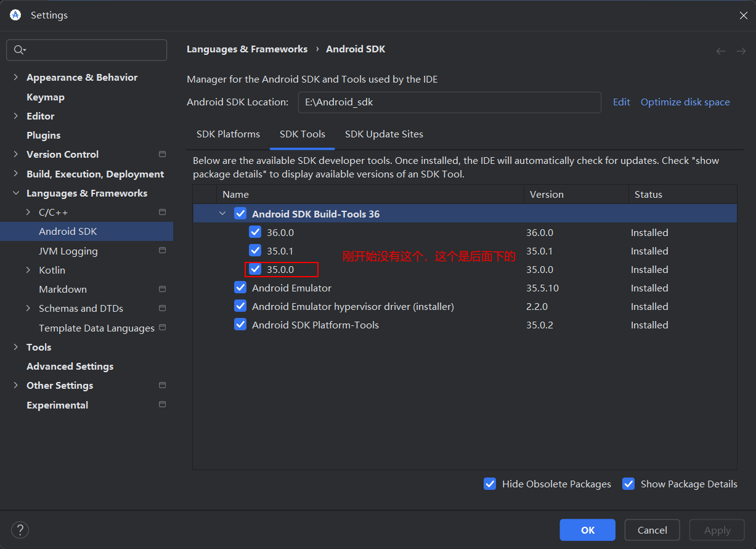Image resolution: width=756 pixels, height=549 pixels.
Task: Click the project-level icon beside Template Data Languages
Action: [163, 328]
